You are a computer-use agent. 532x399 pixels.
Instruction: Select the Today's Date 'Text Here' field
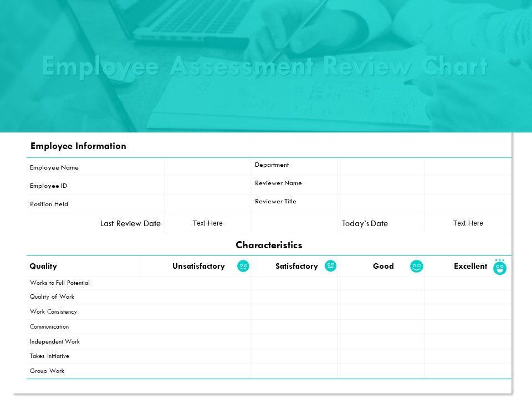[468, 223]
